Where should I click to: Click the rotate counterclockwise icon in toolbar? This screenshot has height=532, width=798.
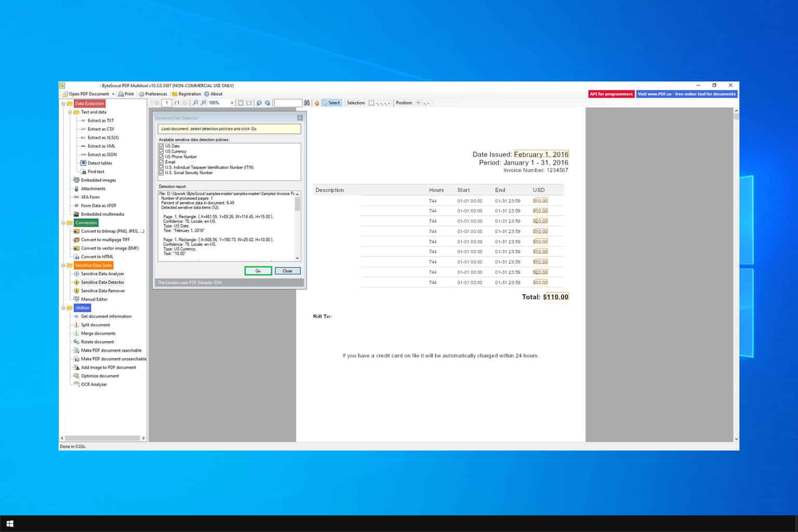click(259, 103)
